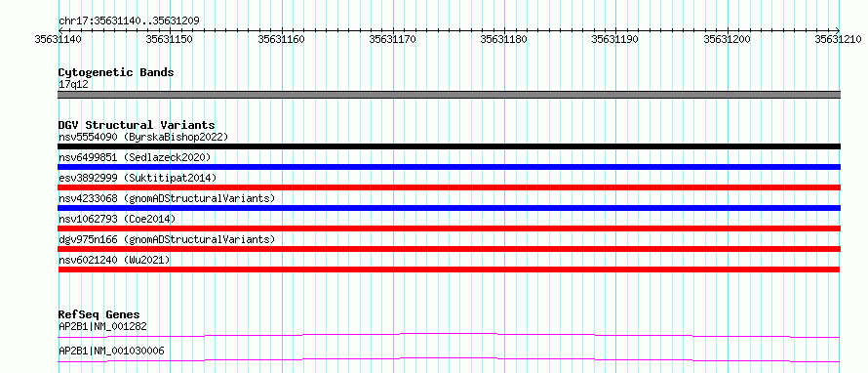Open the nsv1062793 (Coe2014) label
This screenshot has width=868, height=373.
tap(117, 219)
